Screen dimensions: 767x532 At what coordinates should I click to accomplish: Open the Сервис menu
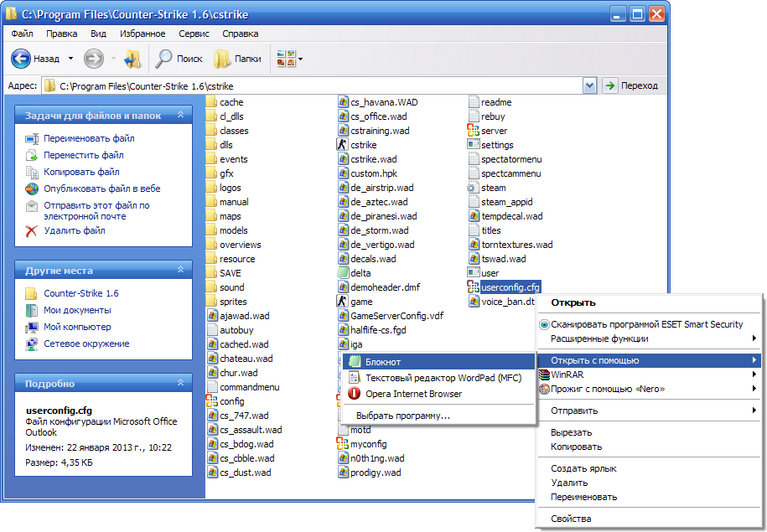click(194, 34)
